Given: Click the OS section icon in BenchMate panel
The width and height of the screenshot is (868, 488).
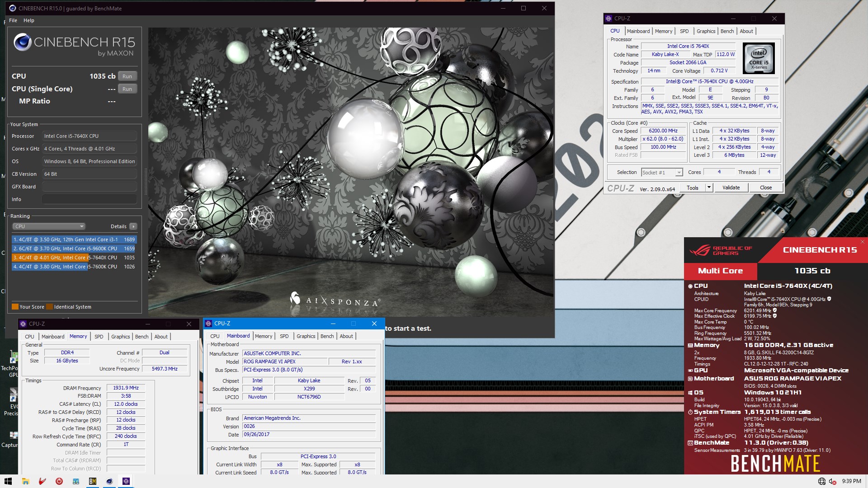Looking at the screenshot, I should (x=690, y=393).
